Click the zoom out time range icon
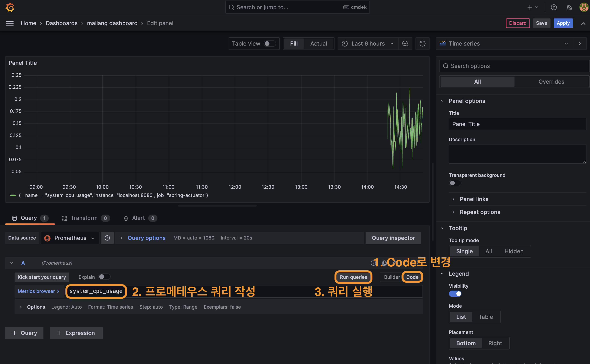 tap(405, 44)
